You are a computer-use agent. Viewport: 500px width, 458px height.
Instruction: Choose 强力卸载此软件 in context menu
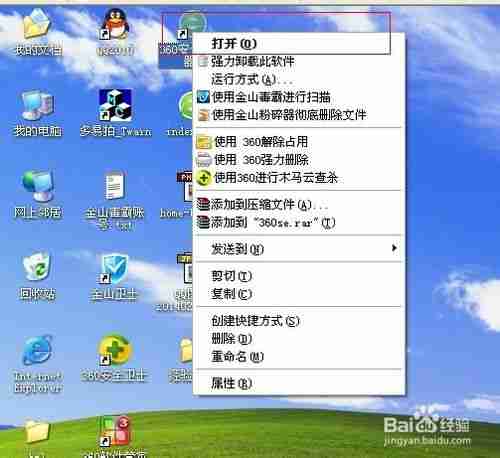[299, 61]
